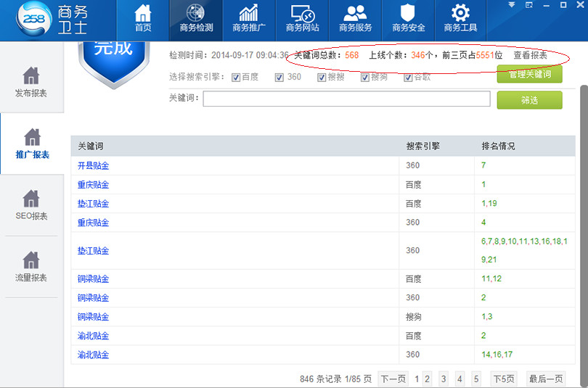
Task: Open SEO报表 in the sidebar
Action: 31,205
